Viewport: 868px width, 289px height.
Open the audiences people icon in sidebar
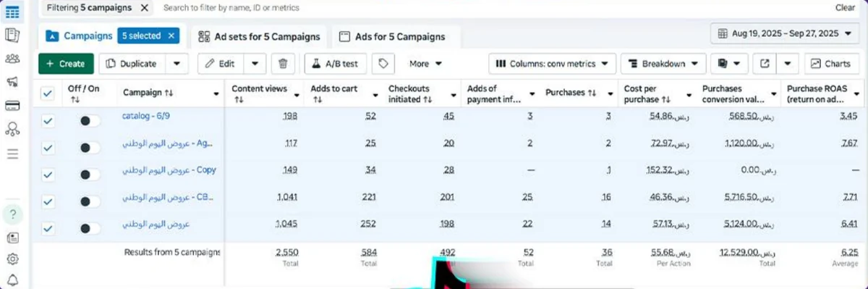[12, 59]
